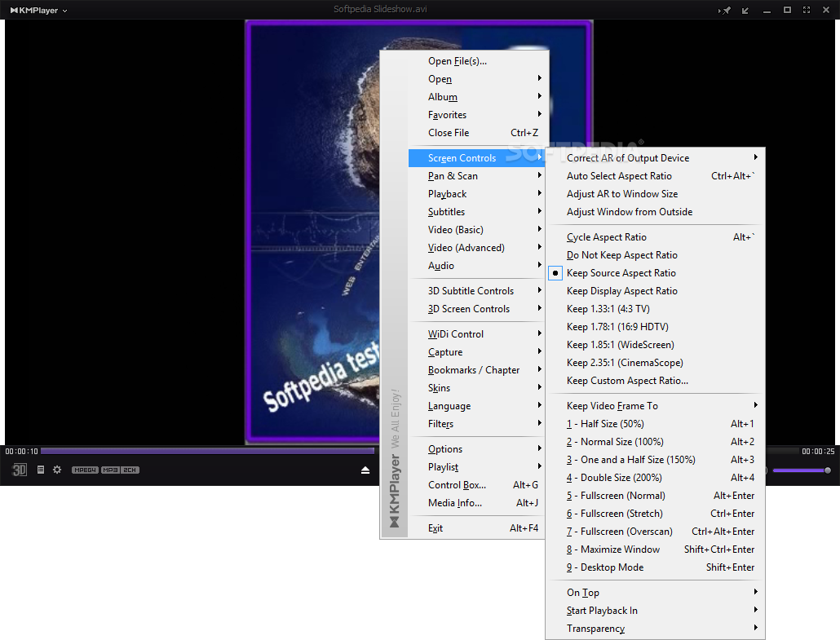Click the 2CH audio channel badge
The image size is (840, 640).
[x=130, y=470]
